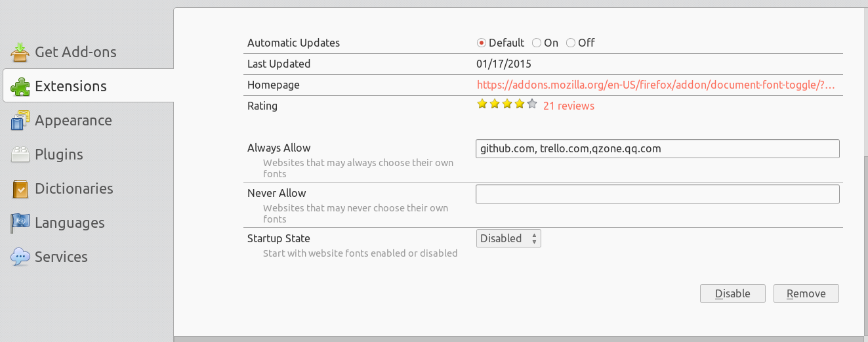The width and height of the screenshot is (868, 342).
Task: Click the Disable extension button
Action: pyautogui.click(x=733, y=293)
